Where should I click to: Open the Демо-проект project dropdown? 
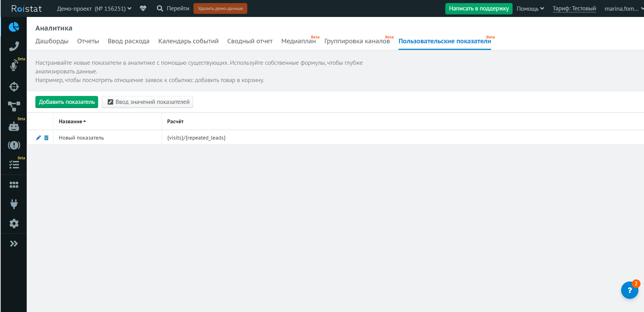pos(94,9)
